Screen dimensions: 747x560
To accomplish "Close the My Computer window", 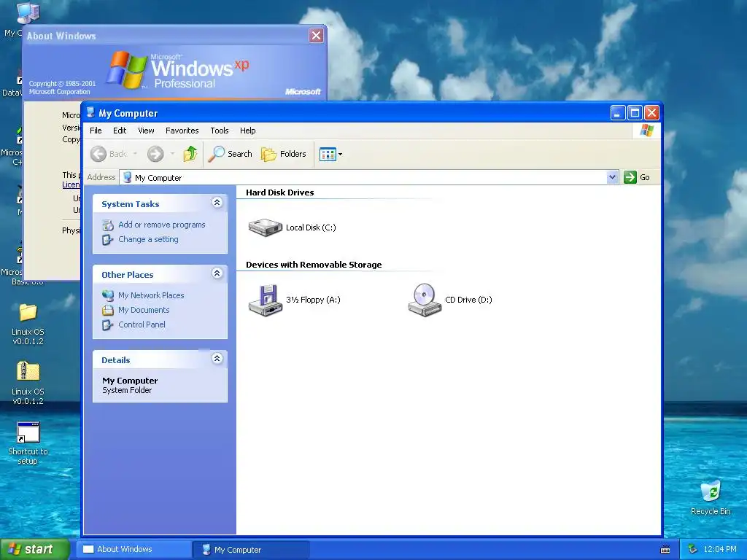I will pos(651,113).
